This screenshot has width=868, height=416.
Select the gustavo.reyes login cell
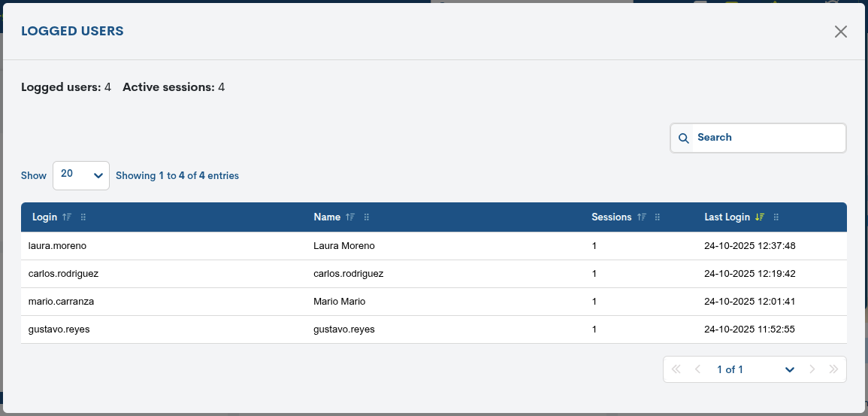tap(59, 329)
